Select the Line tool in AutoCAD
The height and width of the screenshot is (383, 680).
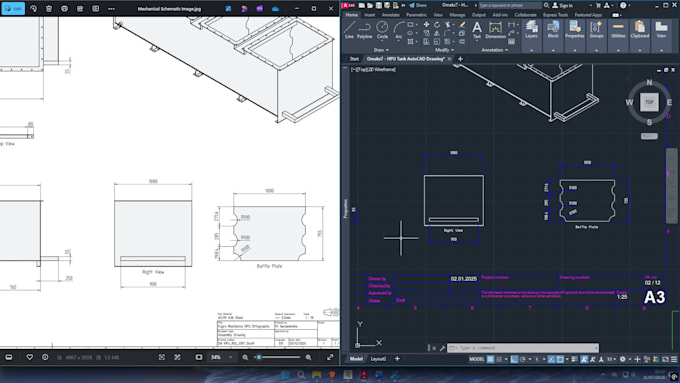click(349, 30)
